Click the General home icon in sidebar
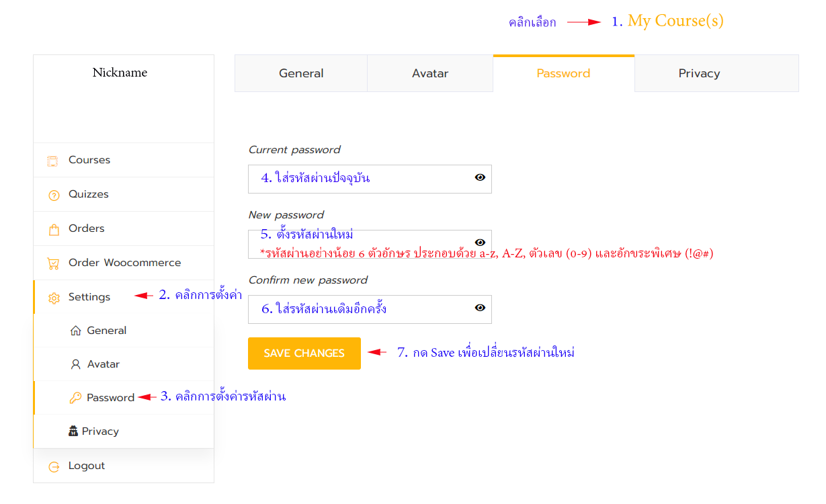The width and height of the screenshot is (826, 504). tap(75, 331)
